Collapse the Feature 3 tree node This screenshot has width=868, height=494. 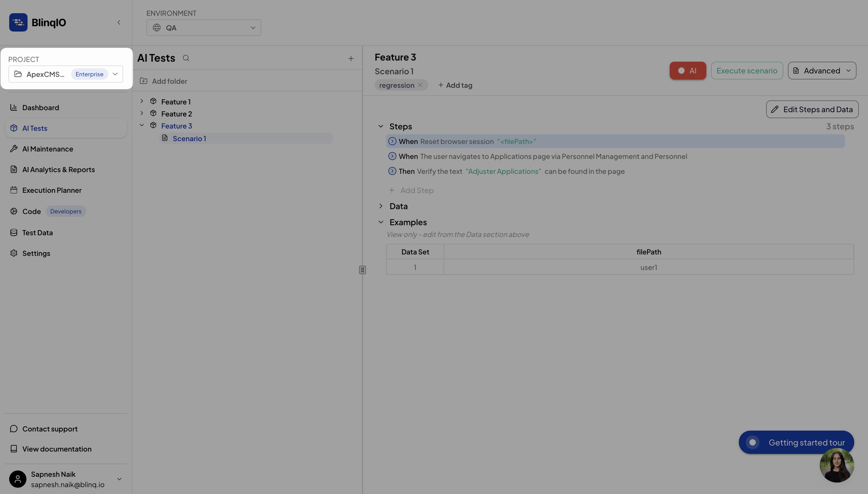point(142,125)
